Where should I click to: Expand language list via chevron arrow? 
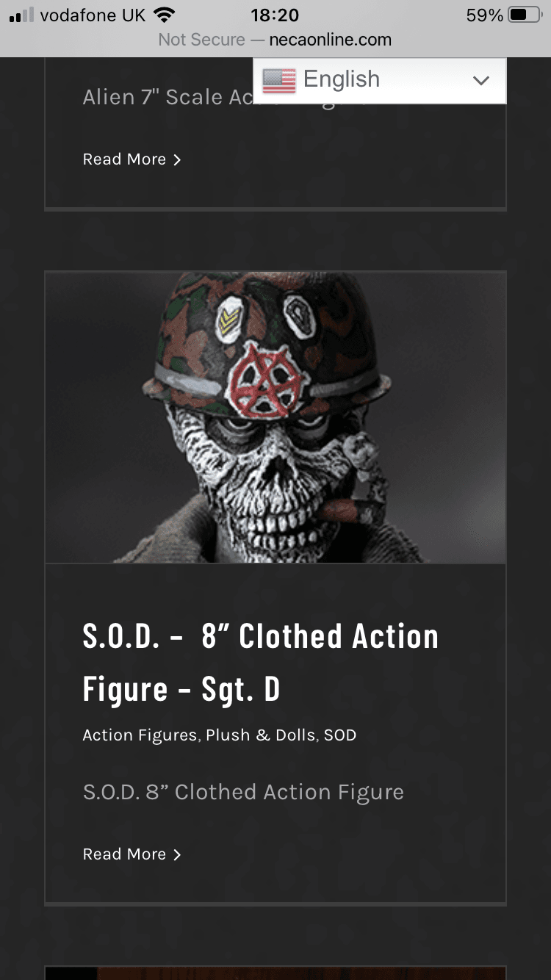(481, 81)
